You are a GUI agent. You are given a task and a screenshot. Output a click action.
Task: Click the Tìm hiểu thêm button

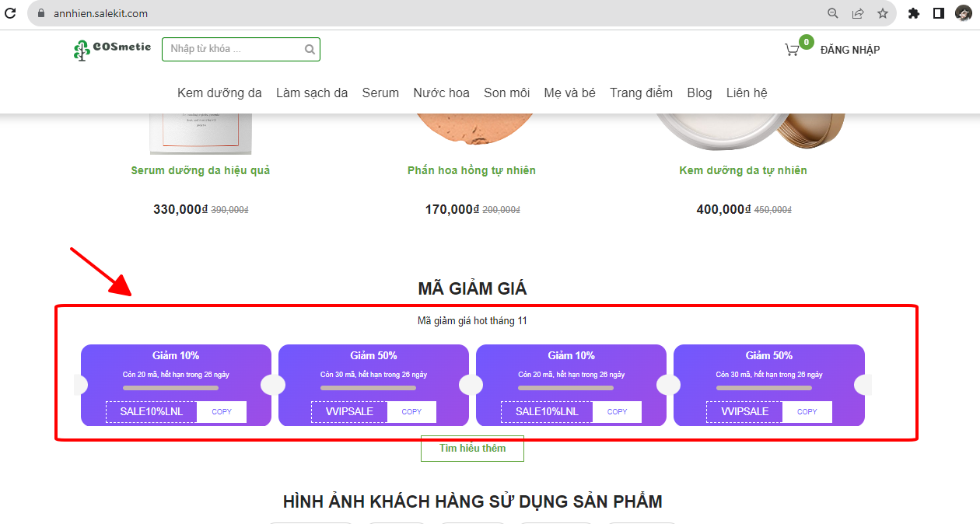(x=472, y=449)
